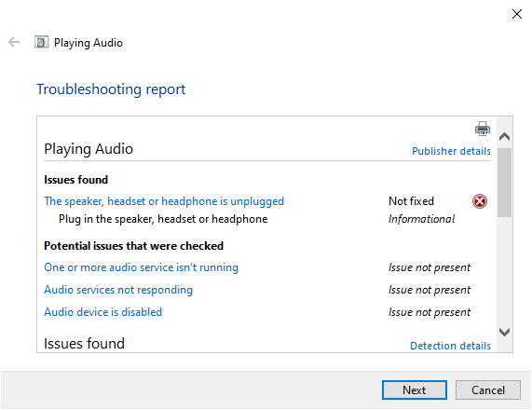532x410 pixels.
Task: Click 'Issue not present' for services not responding
Action: pos(430,290)
